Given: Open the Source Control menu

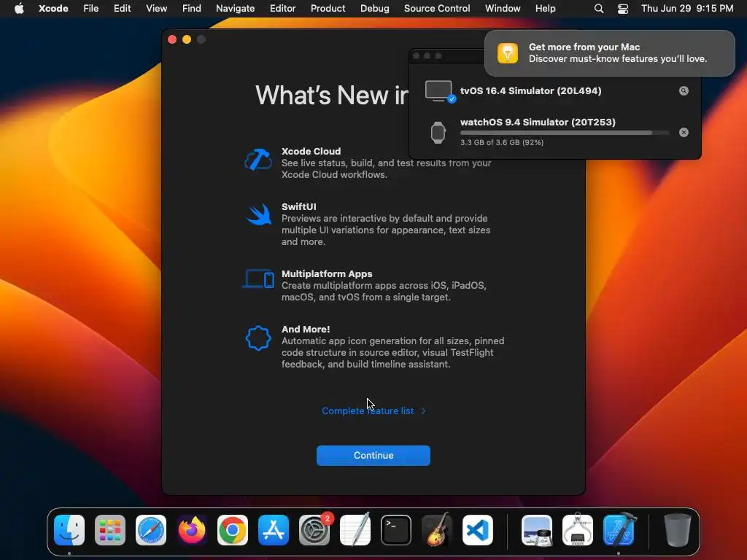Looking at the screenshot, I should [x=437, y=8].
